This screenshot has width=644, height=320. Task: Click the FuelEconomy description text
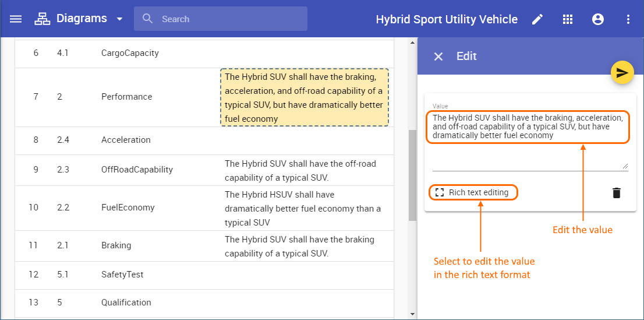pos(303,208)
